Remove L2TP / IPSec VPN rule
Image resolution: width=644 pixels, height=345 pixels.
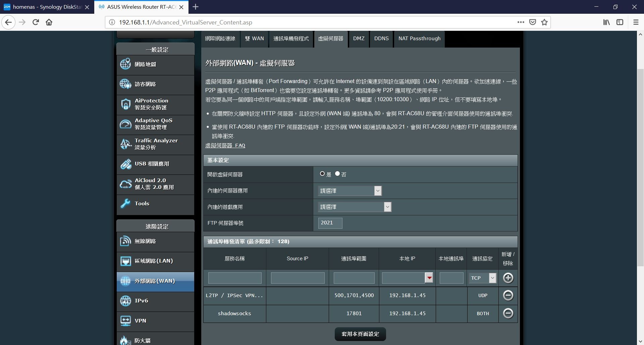(508, 295)
